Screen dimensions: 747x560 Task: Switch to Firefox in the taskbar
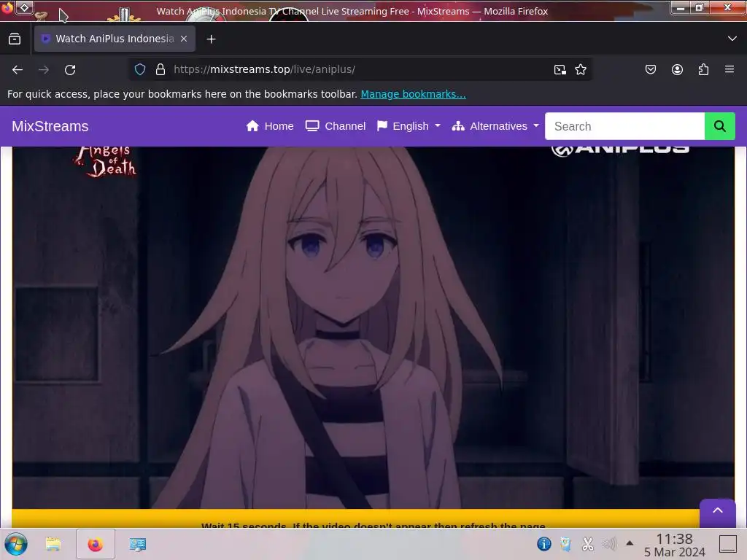coord(96,544)
